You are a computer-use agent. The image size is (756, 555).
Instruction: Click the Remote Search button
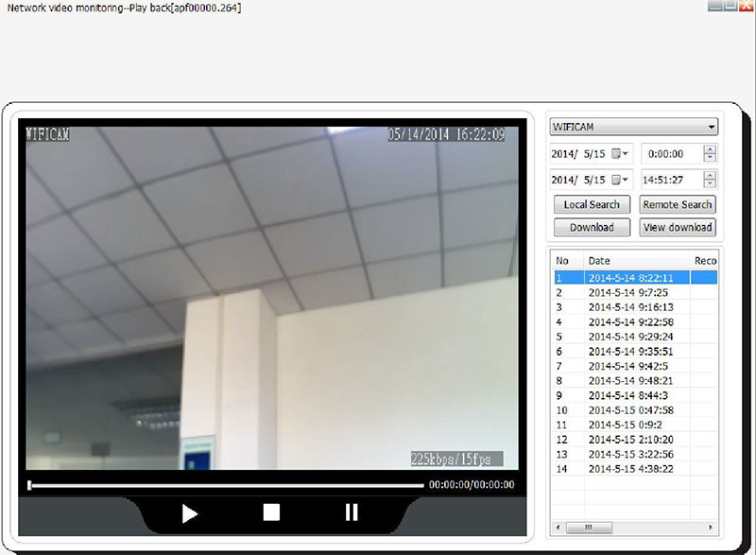(678, 204)
